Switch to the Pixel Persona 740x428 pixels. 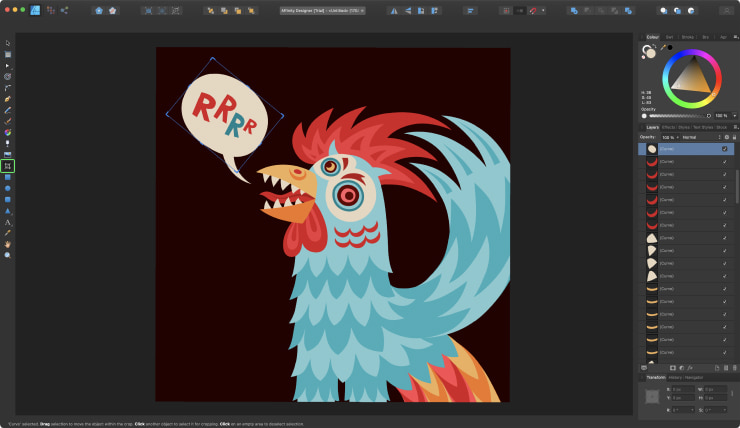click(50, 10)
